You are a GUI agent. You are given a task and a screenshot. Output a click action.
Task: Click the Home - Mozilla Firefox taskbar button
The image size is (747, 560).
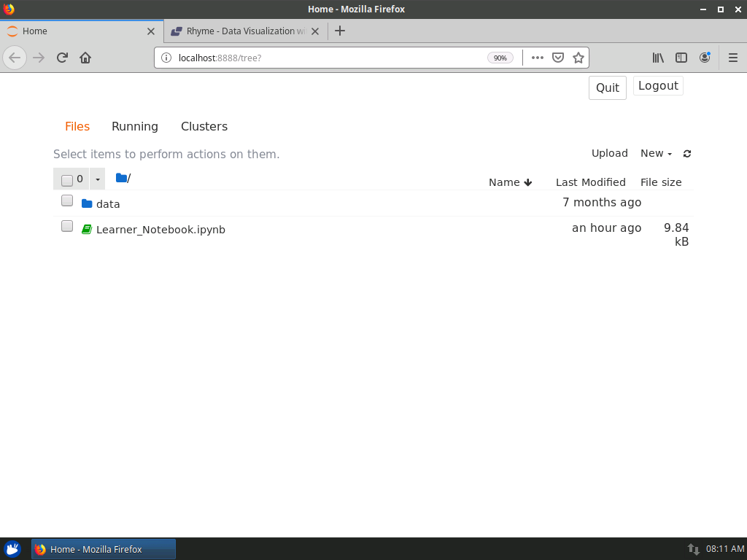(104, 550)
